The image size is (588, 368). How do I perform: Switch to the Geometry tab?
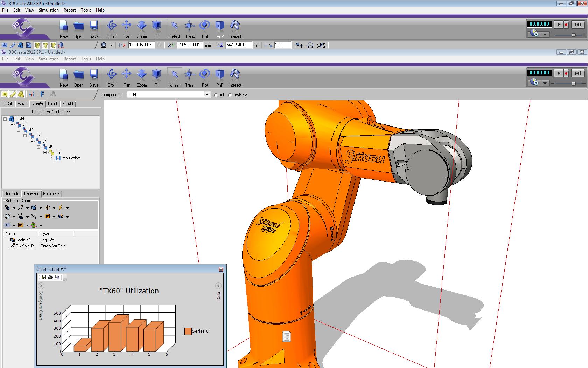[12, 194]
